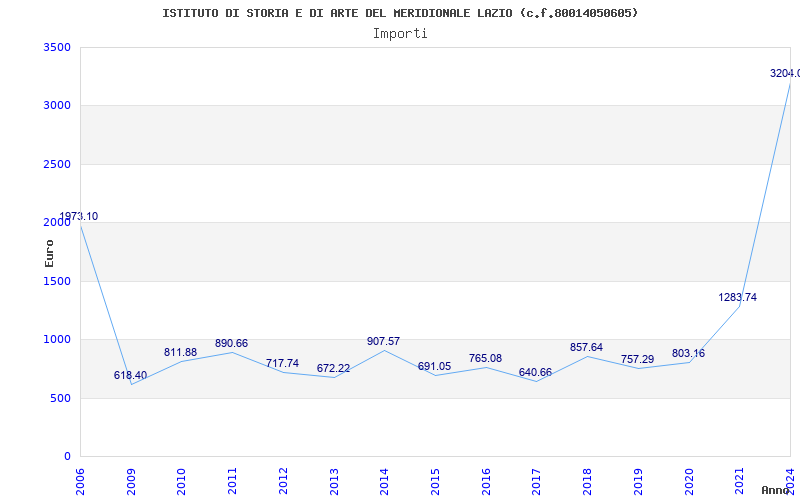Click the 2021 year label on x-axis

point(739,482)
